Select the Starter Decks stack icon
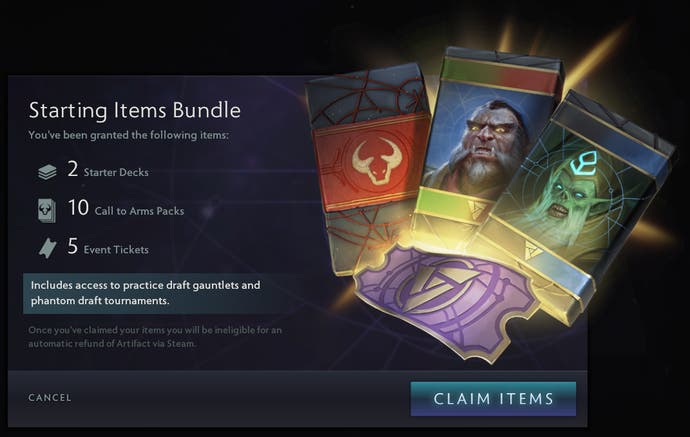This screenshot has width=690, height=437. tap(47, 172)
